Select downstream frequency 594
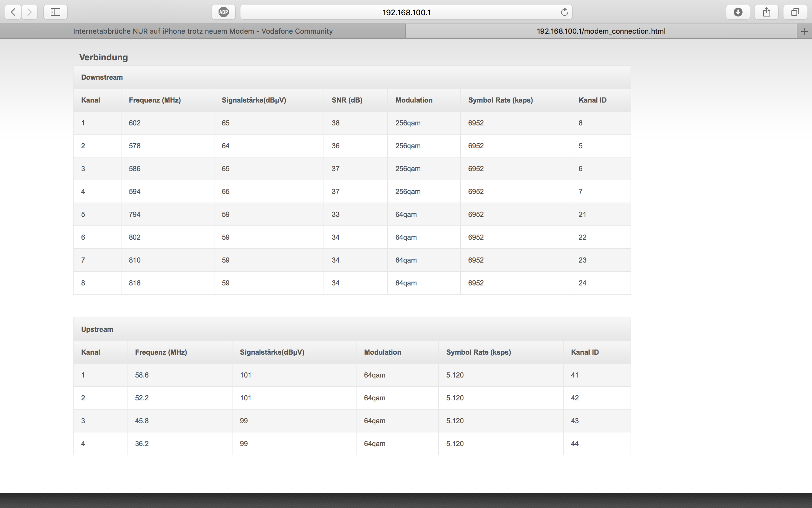This screenshot has width=812, height=508. tap(134, 191)
